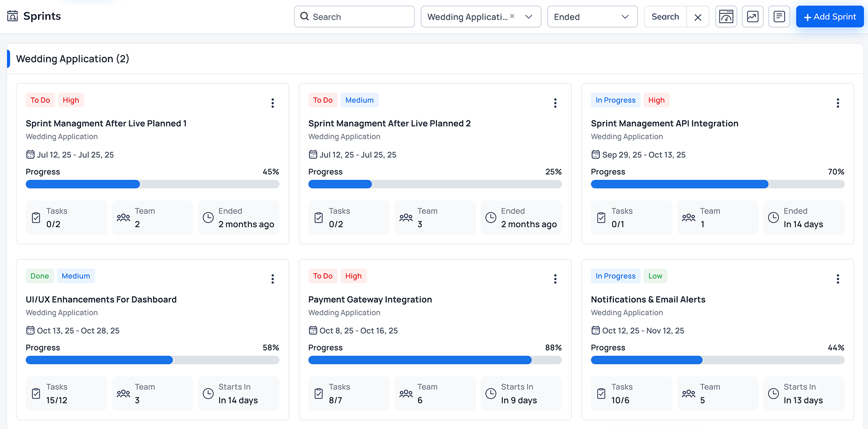
Task: Open the trend chart view icon
Action: (753, 17)
